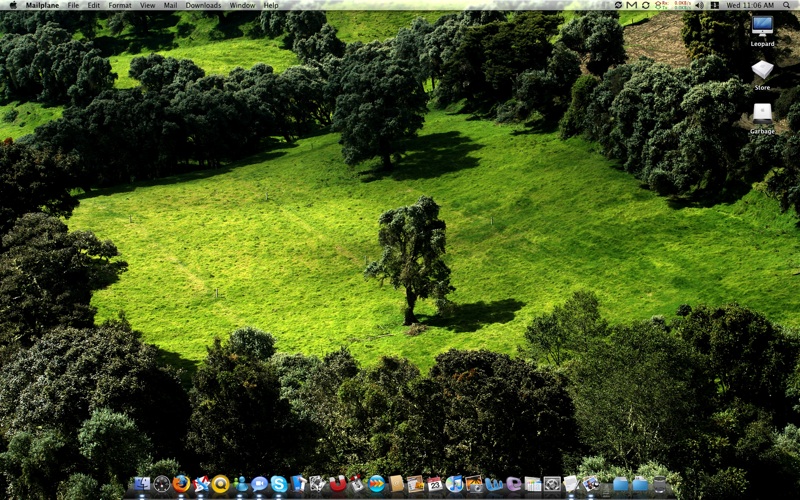The image size is (800, 500).
Task: Open the Format menu
Action: point(120,5)
